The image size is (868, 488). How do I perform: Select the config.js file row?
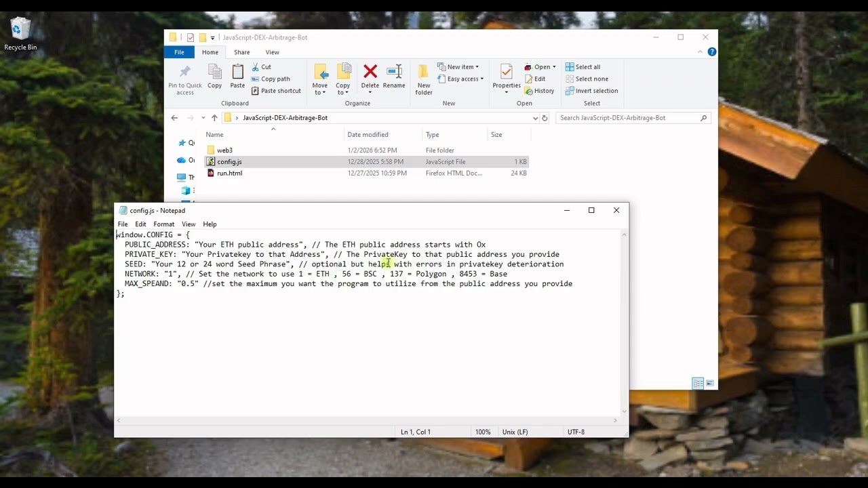[366, 162]
